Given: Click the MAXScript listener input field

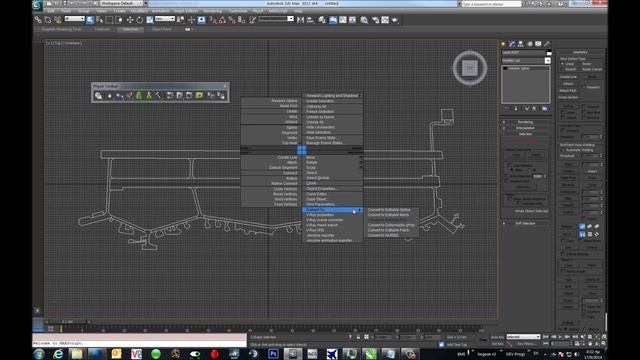Looking at the screenshot, I should [x=139, y=344].
